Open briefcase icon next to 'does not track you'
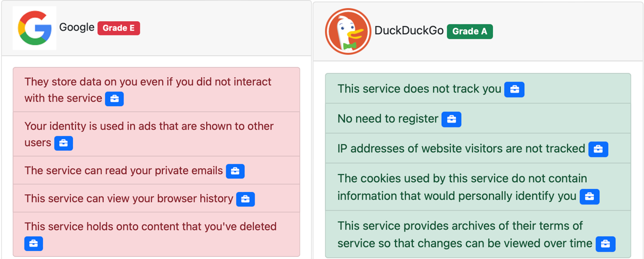This screenshot has height=259, width=644. click(514, 89)
